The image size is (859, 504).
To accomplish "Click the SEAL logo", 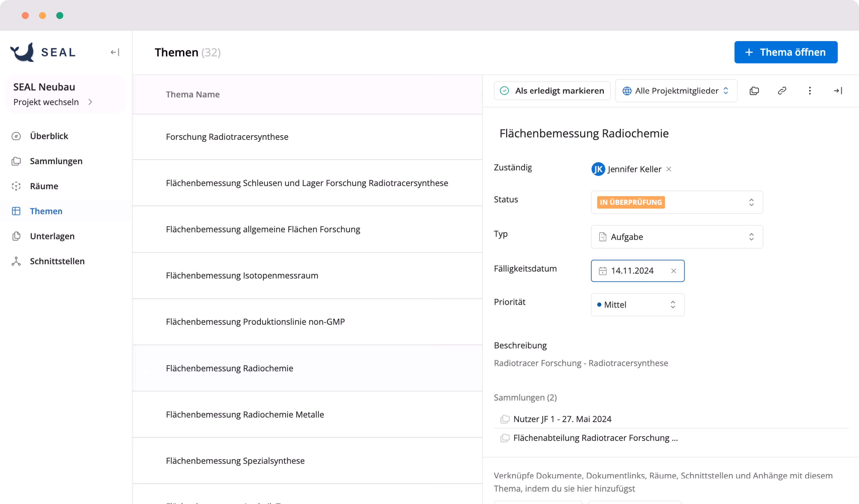I will (43, 52).
